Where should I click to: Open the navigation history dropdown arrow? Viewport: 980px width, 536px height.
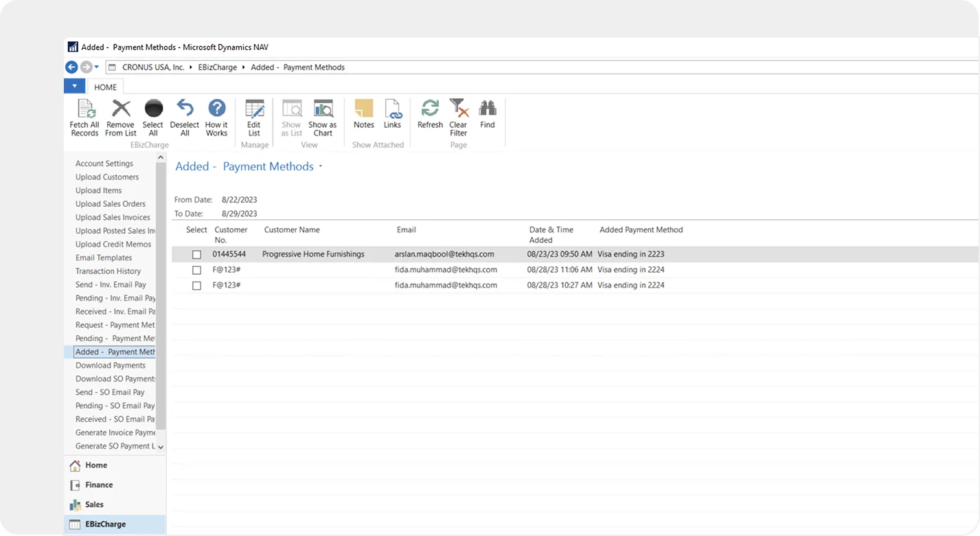(97, 67)
